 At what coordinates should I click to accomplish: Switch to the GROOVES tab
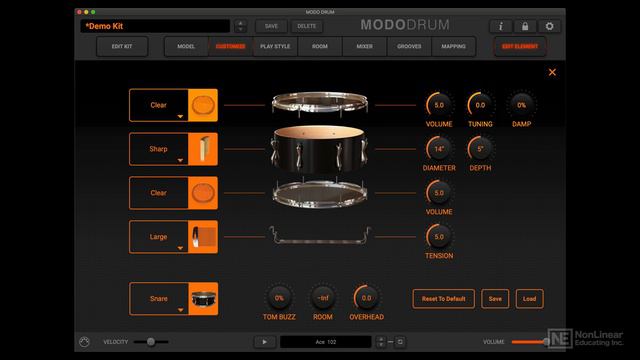point(409,47)
